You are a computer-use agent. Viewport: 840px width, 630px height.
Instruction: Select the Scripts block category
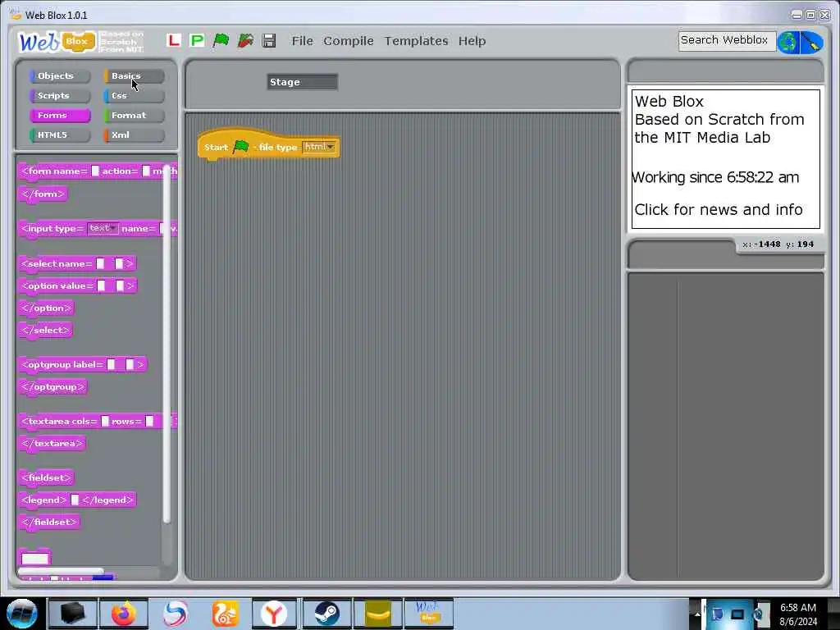pos(60,96)
